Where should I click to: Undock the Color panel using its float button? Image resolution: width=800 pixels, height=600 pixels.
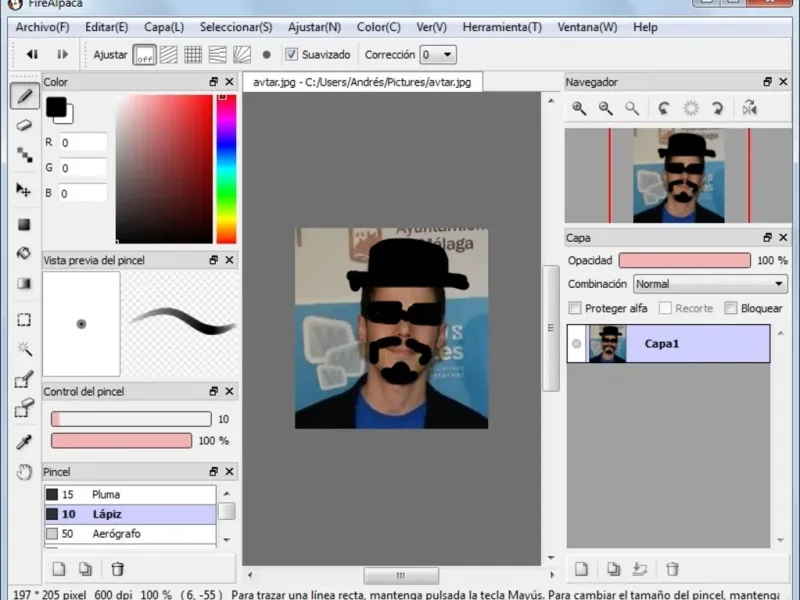[213, 82]
